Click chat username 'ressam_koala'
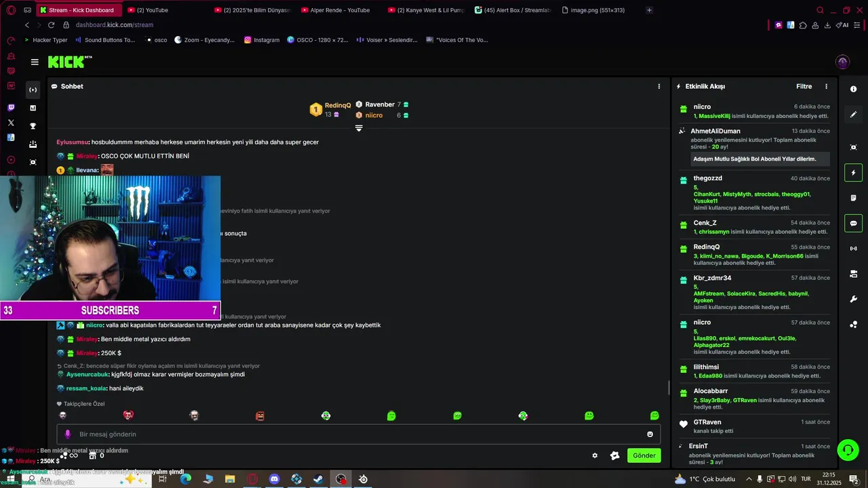Image resolution: width=868 pixels, height=488 pixels. coord(85,388)
